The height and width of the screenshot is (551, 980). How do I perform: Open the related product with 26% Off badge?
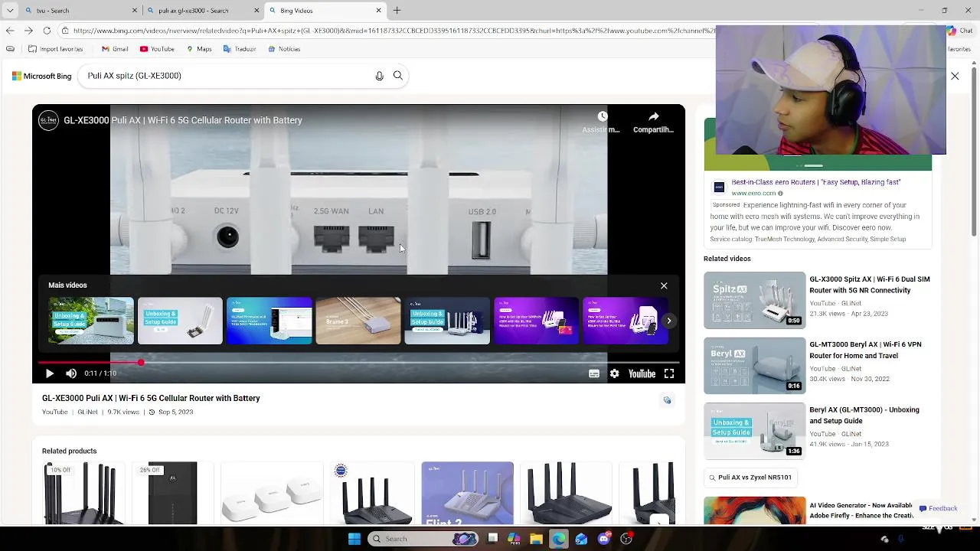click(x=172, y=493)
